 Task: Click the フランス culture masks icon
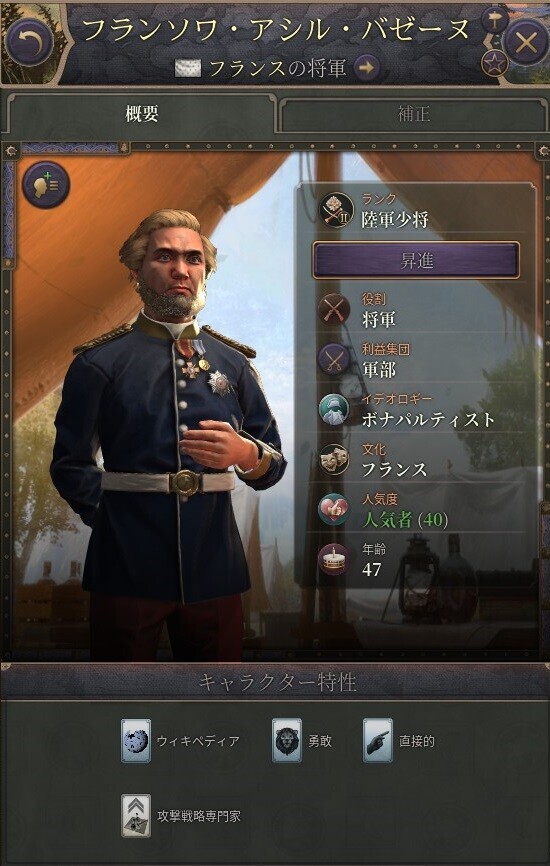(x=334, y=460)
